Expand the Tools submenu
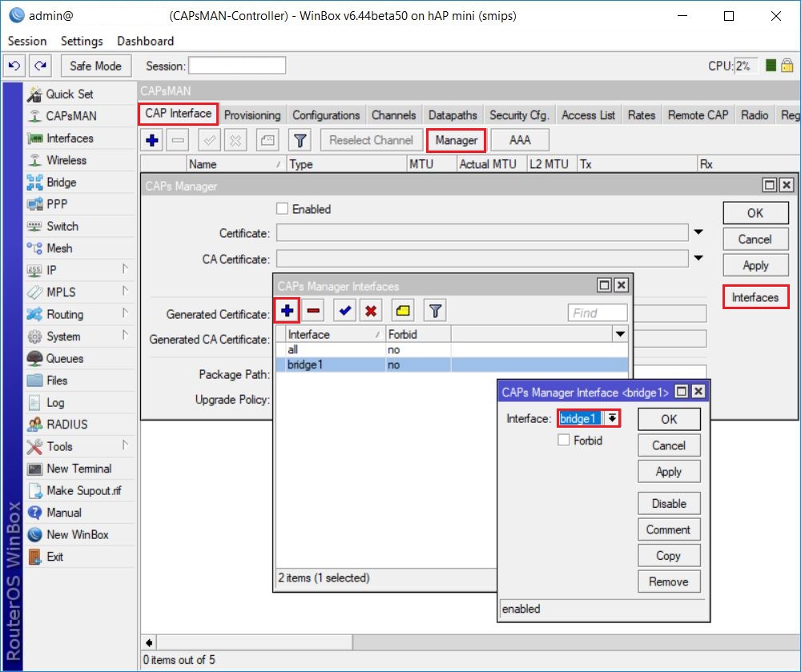 125,445
